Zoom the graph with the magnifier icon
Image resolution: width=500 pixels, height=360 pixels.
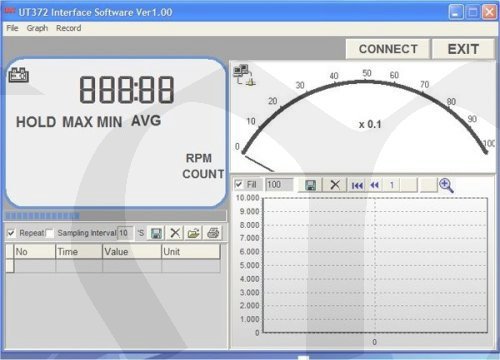point(446,185)
